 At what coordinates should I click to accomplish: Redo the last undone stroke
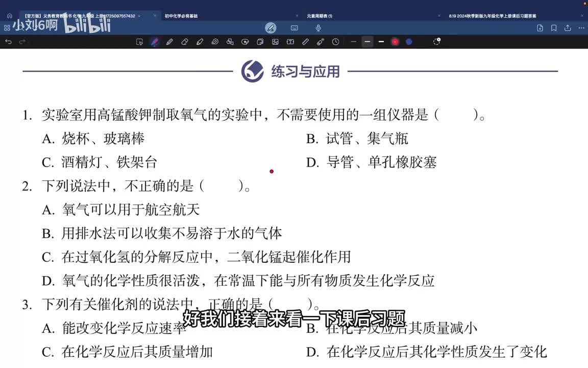click(22, 42)
